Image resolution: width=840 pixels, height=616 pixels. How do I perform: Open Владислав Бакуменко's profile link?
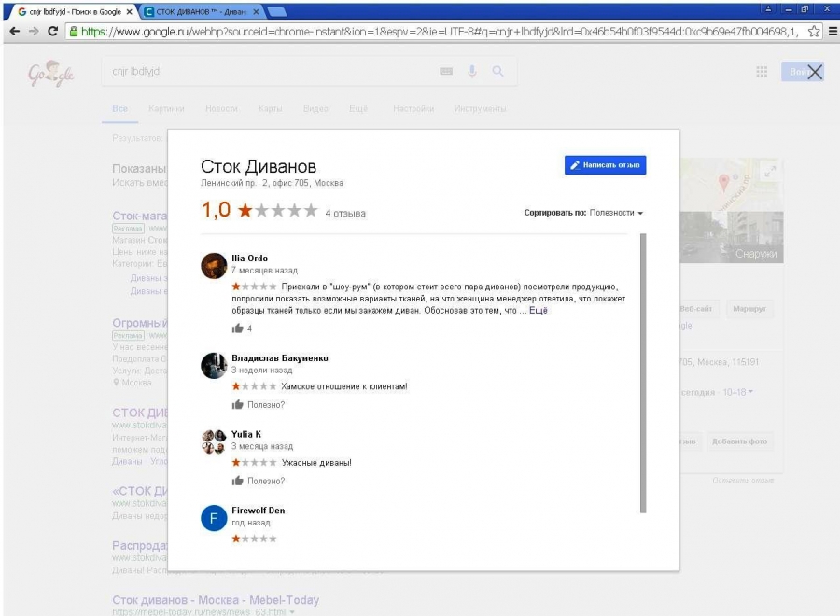[x=280, y=357]
